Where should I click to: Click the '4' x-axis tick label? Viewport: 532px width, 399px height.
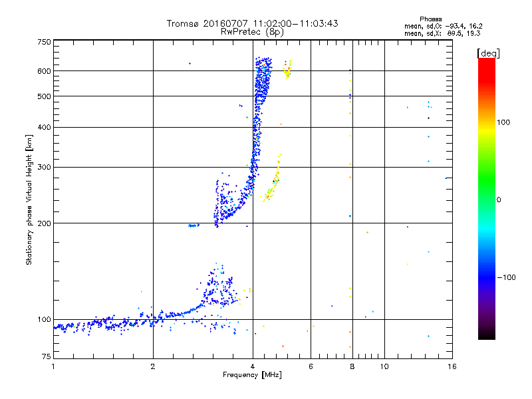pyautogui.click(x=253, y=366)
